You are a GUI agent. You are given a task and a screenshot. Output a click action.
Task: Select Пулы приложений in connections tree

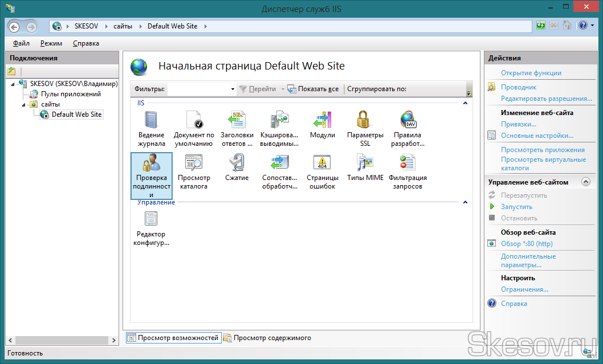click(71, 94)
